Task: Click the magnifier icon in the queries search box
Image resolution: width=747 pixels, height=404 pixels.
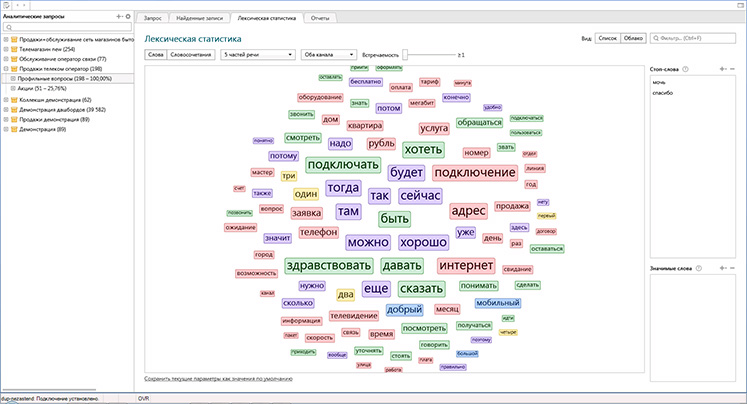Action: (9, 28)
